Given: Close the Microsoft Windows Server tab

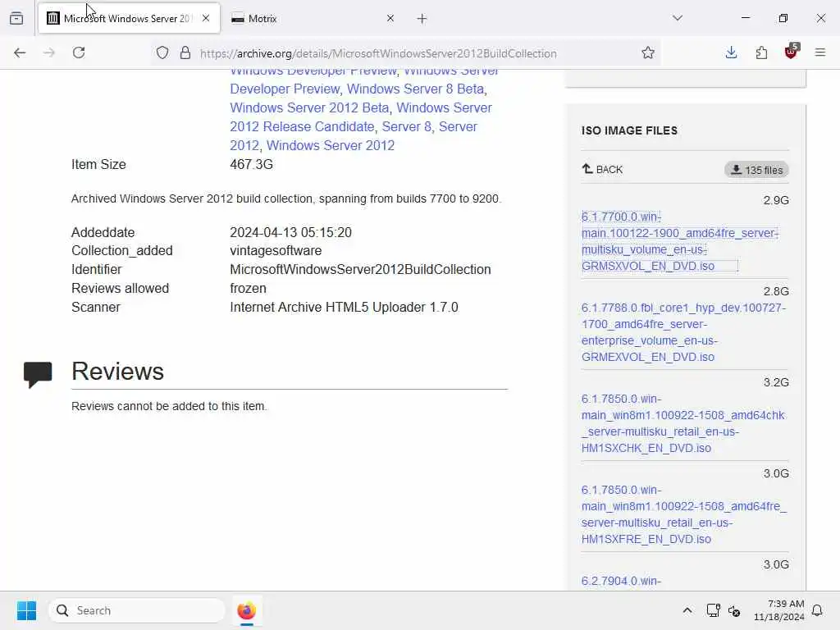Looking at the screenshot, I should pyautogui.click(x=206, y=18).
